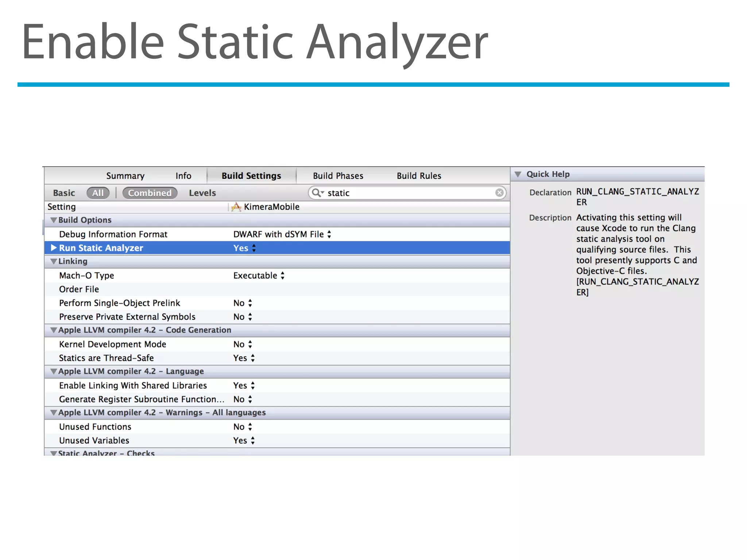The width and height of the screenshot is (747, 560).
Task: Select Unused Functions setting
Action: [95, 427]
